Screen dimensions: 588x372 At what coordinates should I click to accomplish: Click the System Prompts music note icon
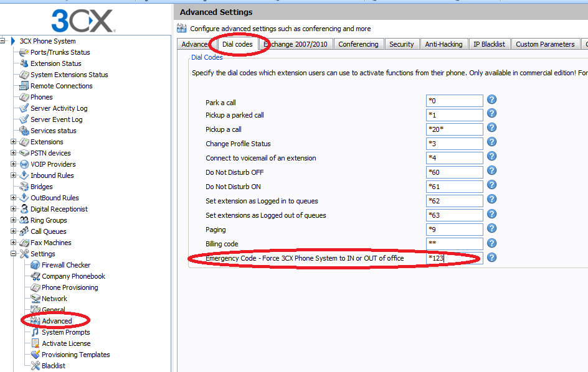click(36, 332)
